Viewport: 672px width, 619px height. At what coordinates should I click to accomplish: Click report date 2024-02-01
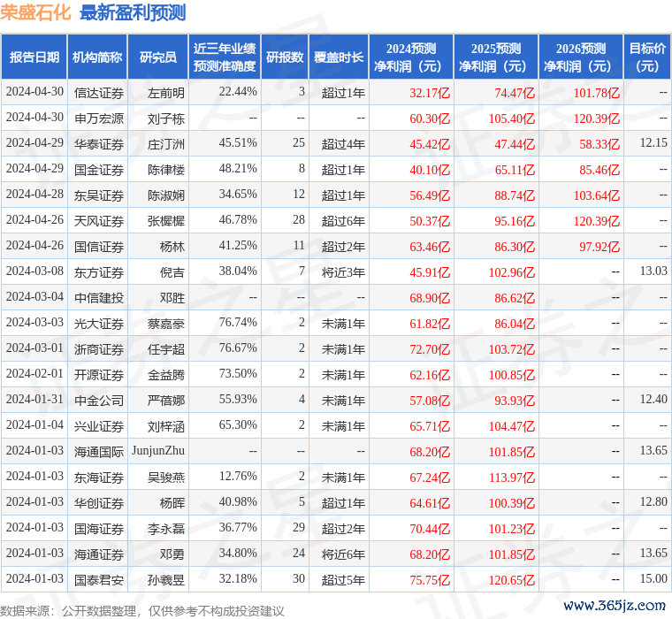[x=34, y=374]
